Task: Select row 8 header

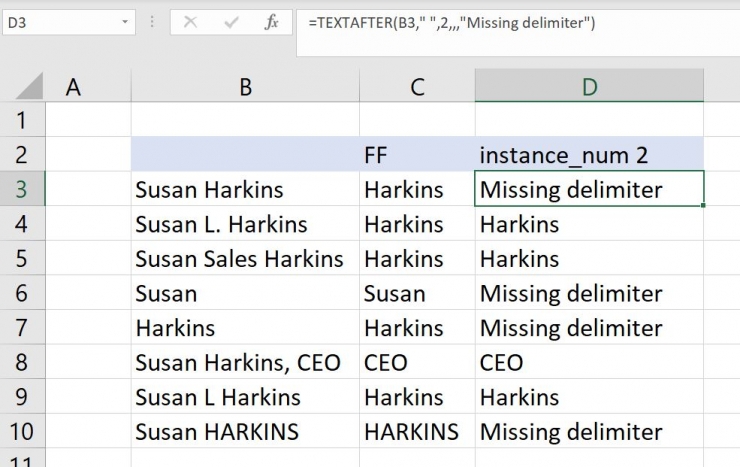Action: 24,363
